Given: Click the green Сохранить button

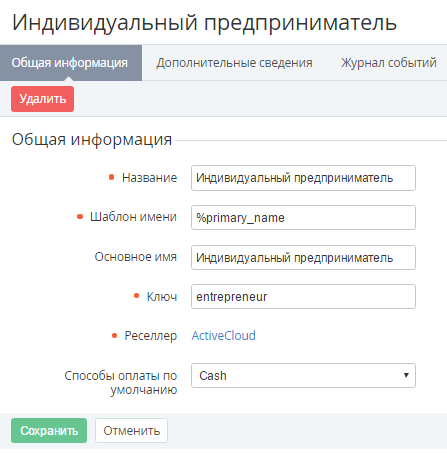Looking at the screenshot, I should tap(49, 431).
